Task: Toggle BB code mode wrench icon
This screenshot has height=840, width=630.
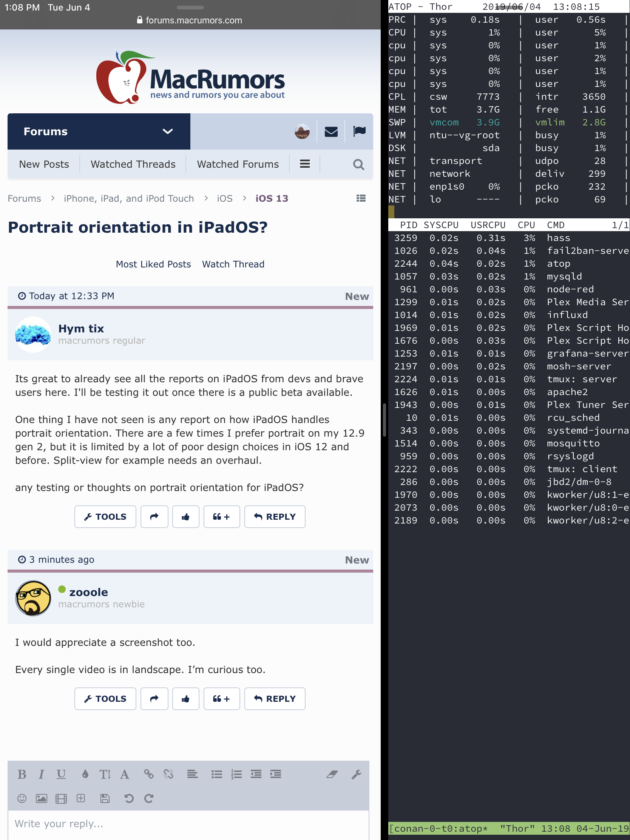Action: coord(356,774)
